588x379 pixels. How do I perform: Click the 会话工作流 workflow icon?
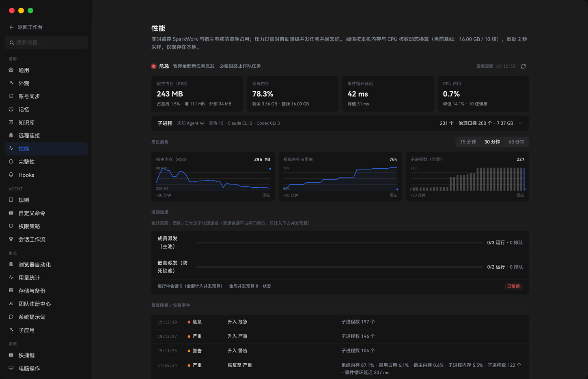[x=11, y=239]
